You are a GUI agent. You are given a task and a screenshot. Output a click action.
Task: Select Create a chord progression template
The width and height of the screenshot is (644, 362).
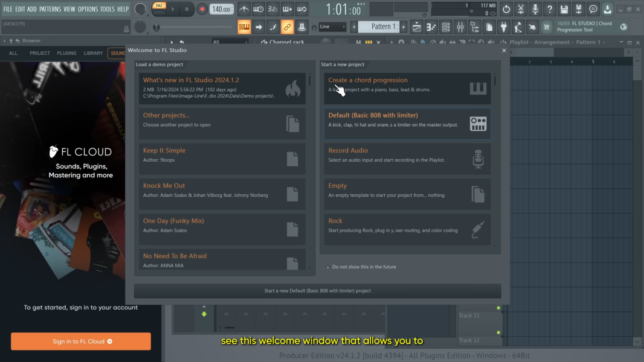click(x=407, y=89)
